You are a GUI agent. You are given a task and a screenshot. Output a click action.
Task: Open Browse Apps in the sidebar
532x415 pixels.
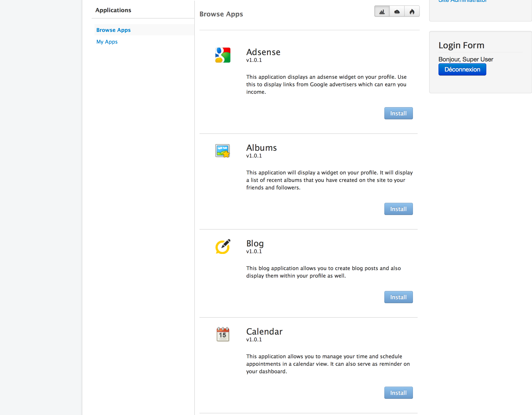(113, 30)
